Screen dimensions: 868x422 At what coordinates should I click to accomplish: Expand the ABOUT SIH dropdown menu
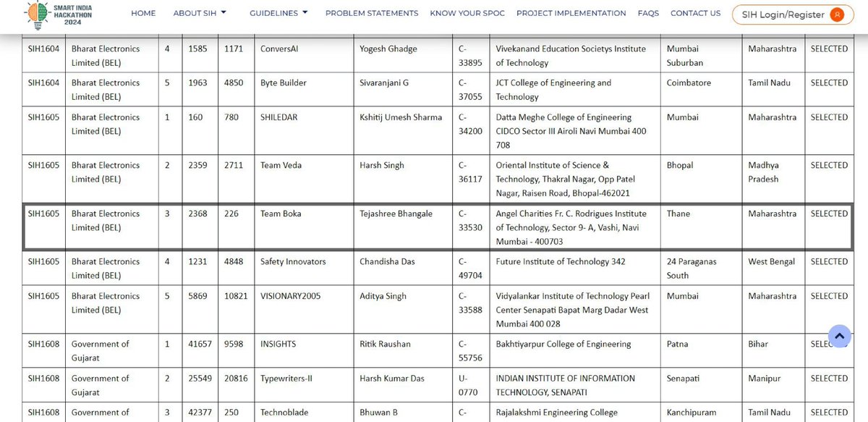coord(200,13)
